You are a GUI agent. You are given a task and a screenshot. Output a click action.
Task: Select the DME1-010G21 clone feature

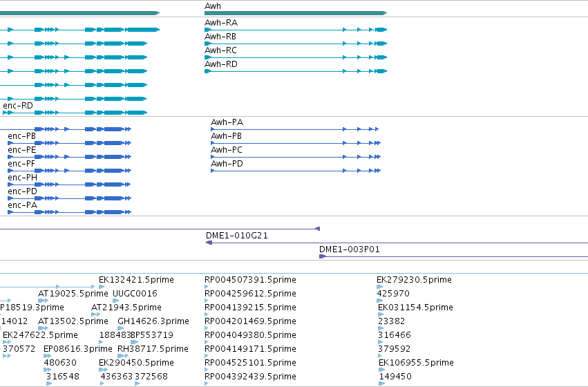pyautogui.click(x=397, y=243)
